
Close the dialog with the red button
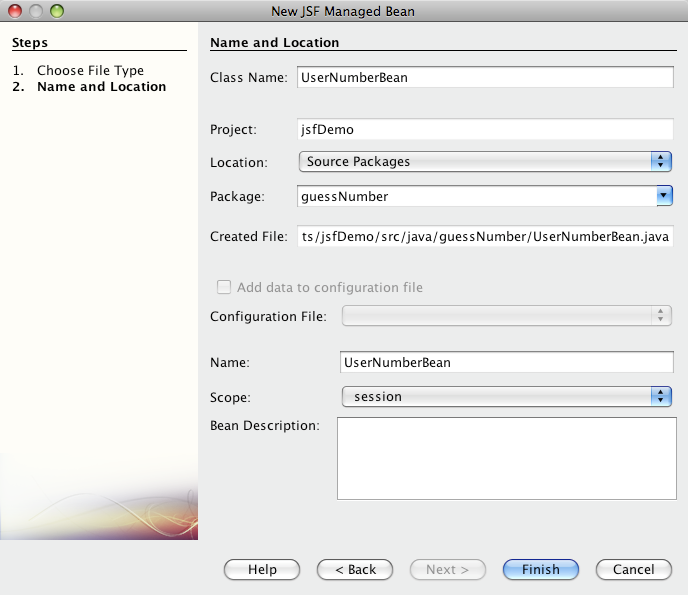pos(15,12)
